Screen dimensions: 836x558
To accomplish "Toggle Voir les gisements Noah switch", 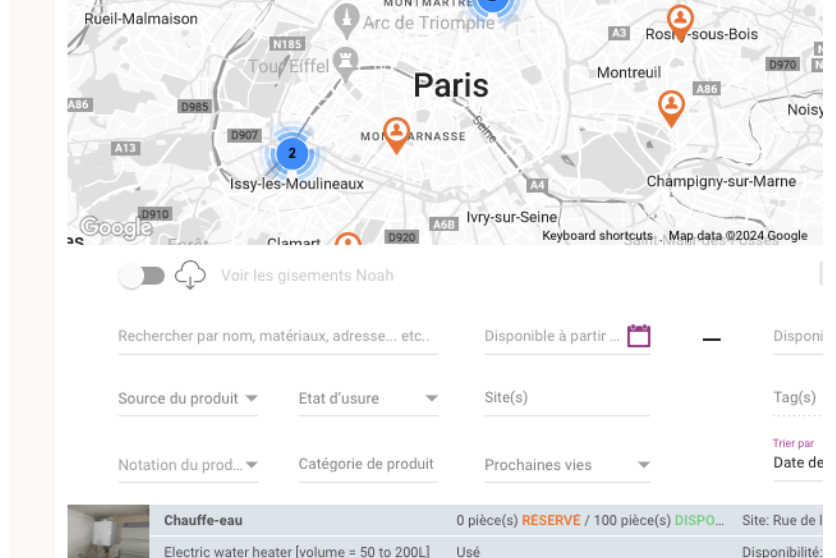I will pos(142,276).
